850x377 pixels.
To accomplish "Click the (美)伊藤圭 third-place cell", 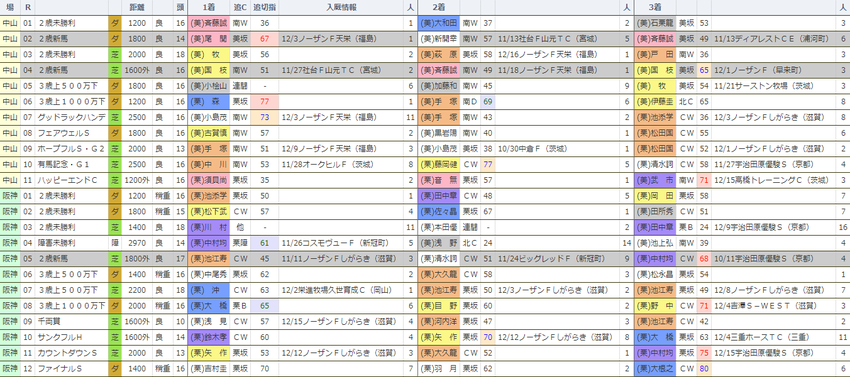I will (x=654, y=101).
